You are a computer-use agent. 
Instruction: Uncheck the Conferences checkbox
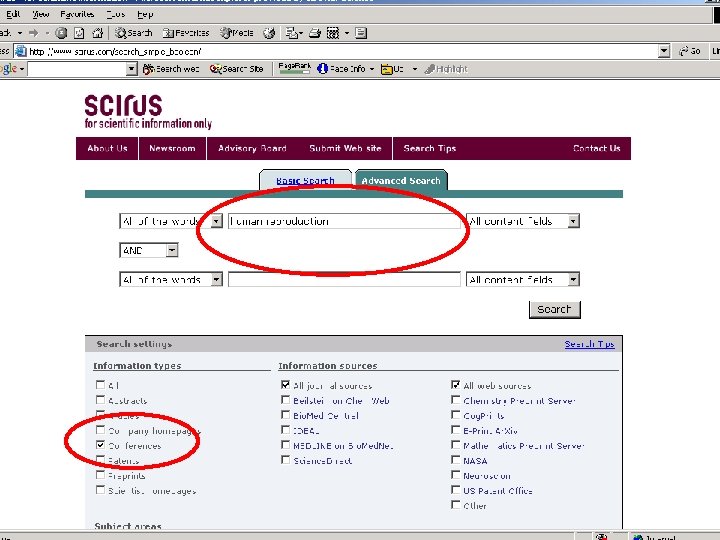[x=100, y=444]
